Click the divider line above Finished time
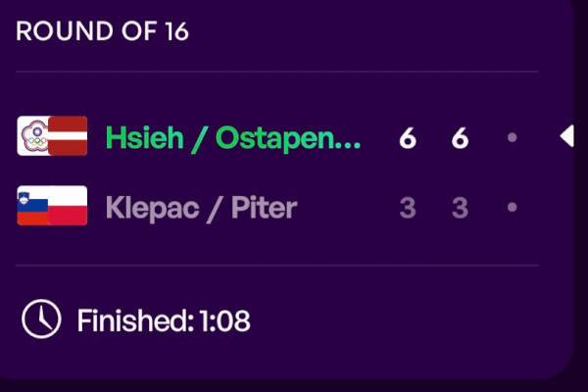588x392 pixels. 277,266
